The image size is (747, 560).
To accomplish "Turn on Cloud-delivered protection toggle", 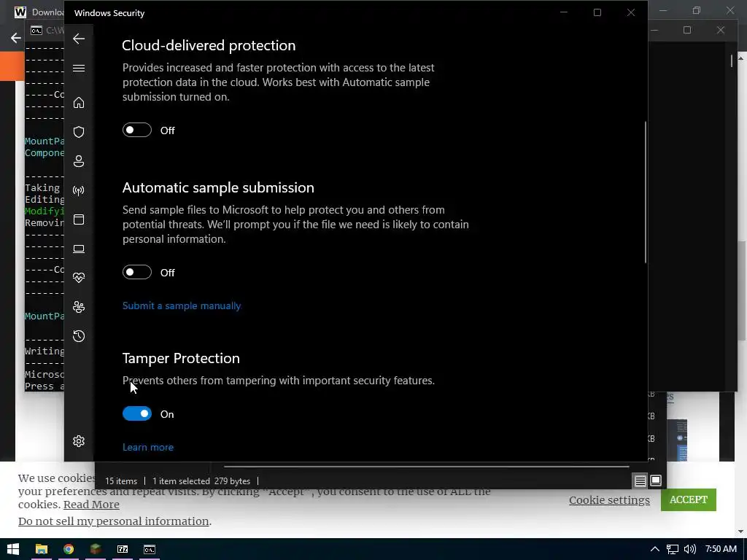I will pyautogui.click(x=137, y=130).
